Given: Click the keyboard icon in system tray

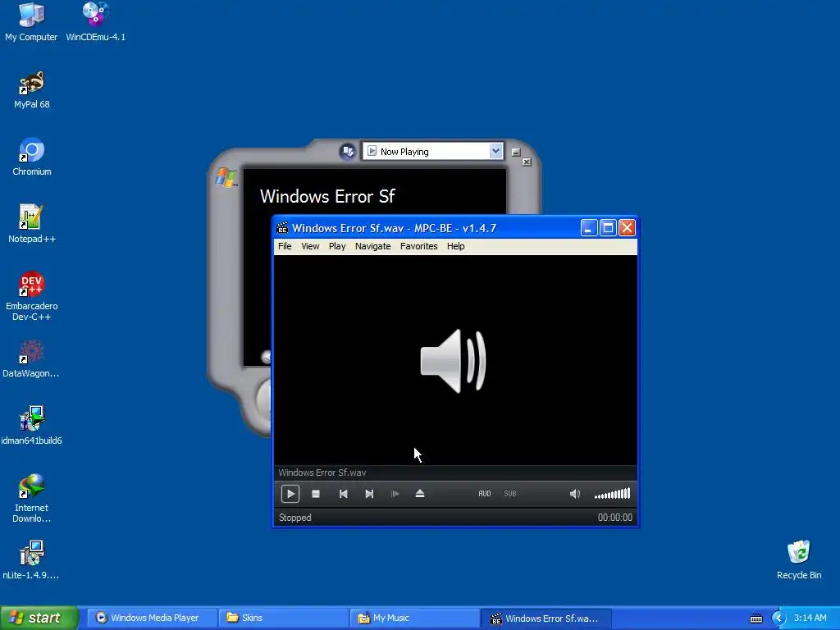Looking at the screenshot, I should point(756,619).
